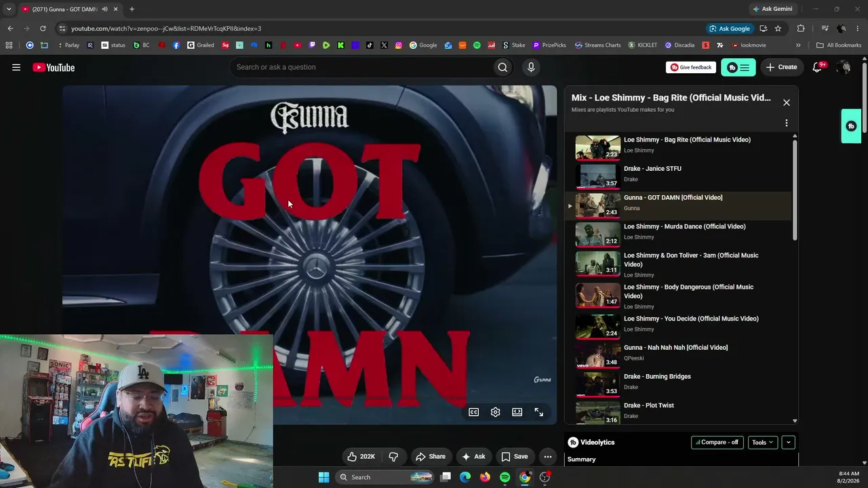
Task: Launch Microsoft Edge from the taskbar
Action: [465, 477]
